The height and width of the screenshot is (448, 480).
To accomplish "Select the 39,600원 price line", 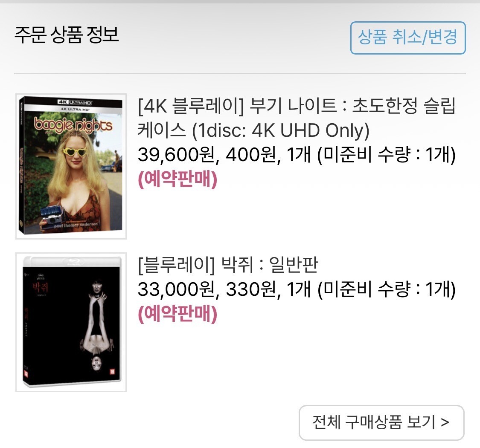I will click(297, 155).
